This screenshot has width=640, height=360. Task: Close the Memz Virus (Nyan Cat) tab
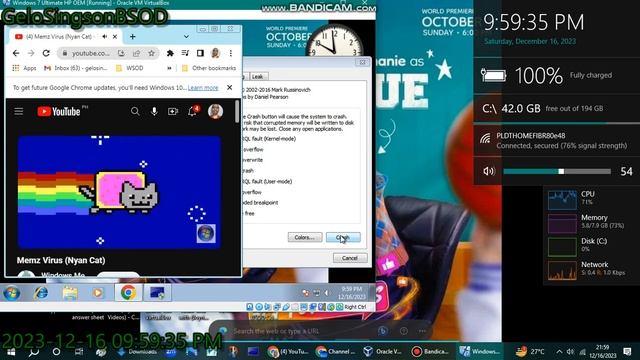coord(115,37)
